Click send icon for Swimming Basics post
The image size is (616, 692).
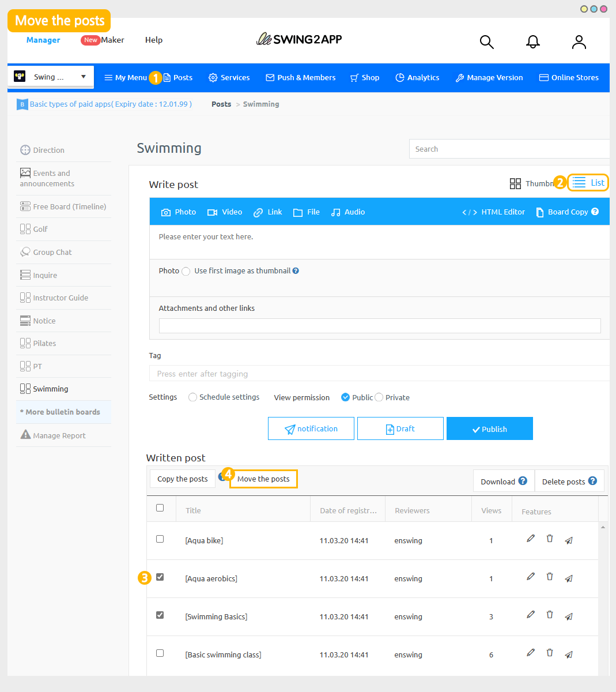point(569,616)
